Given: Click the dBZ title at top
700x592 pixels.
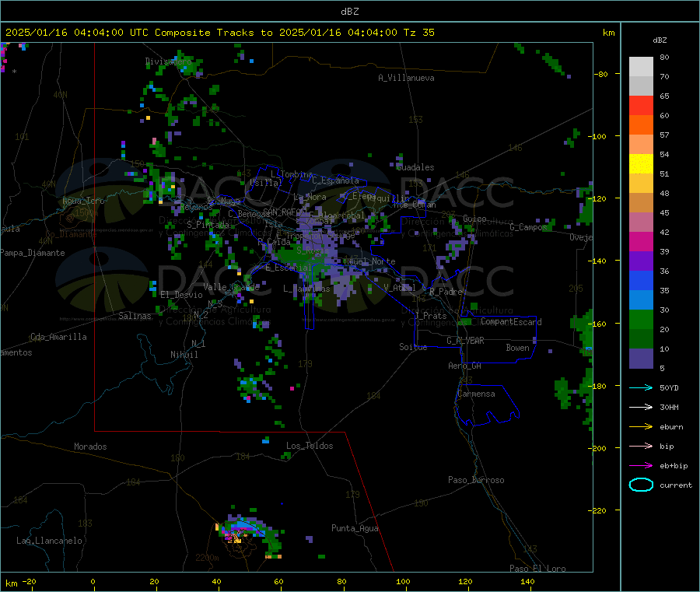Looking at the screenshot, I should (x=349, y=12).
